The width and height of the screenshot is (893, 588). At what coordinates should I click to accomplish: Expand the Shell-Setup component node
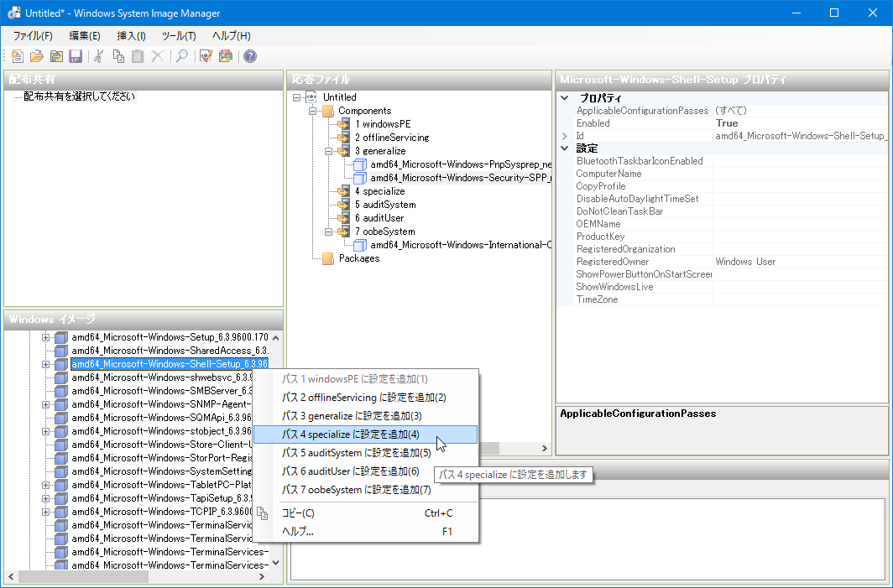[x=45, y=364]
